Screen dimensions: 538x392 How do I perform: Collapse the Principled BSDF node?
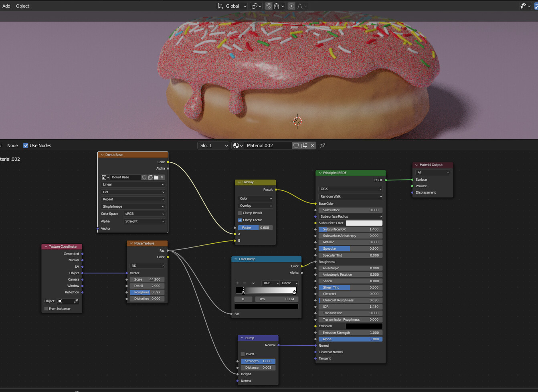(320, 173)
